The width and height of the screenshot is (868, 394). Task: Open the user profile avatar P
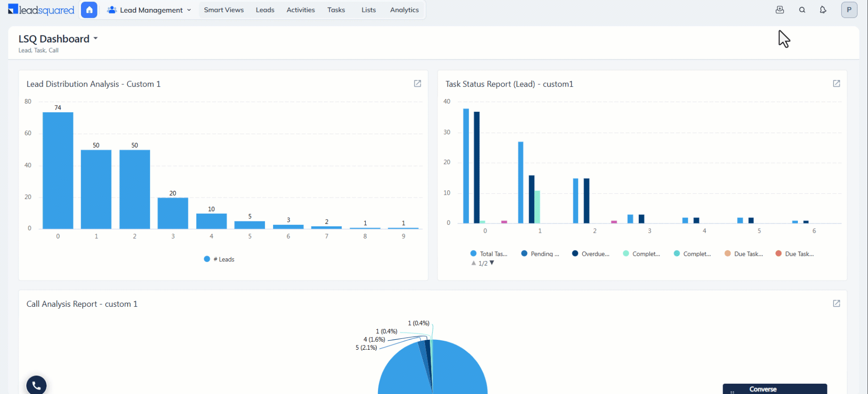(849, 10)
